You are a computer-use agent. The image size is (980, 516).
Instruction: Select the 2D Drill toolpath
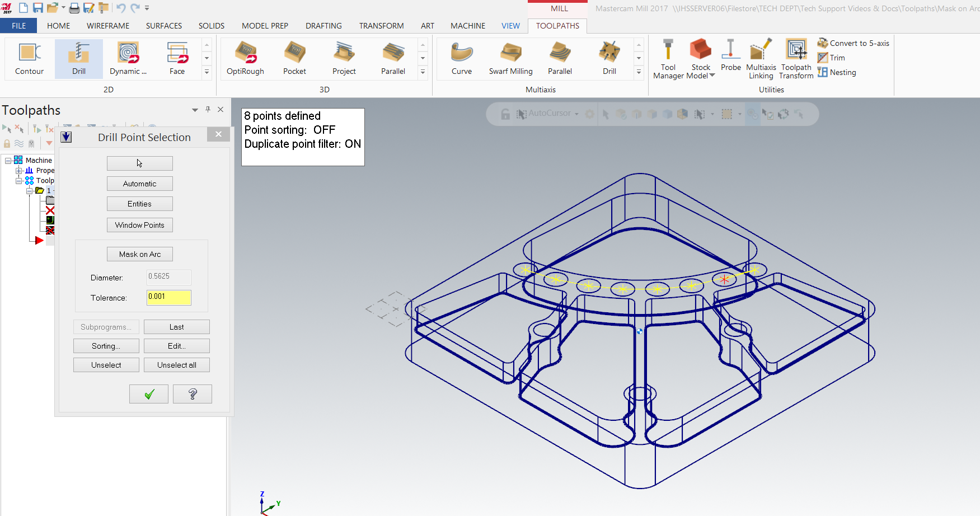[x=79, y=59]
